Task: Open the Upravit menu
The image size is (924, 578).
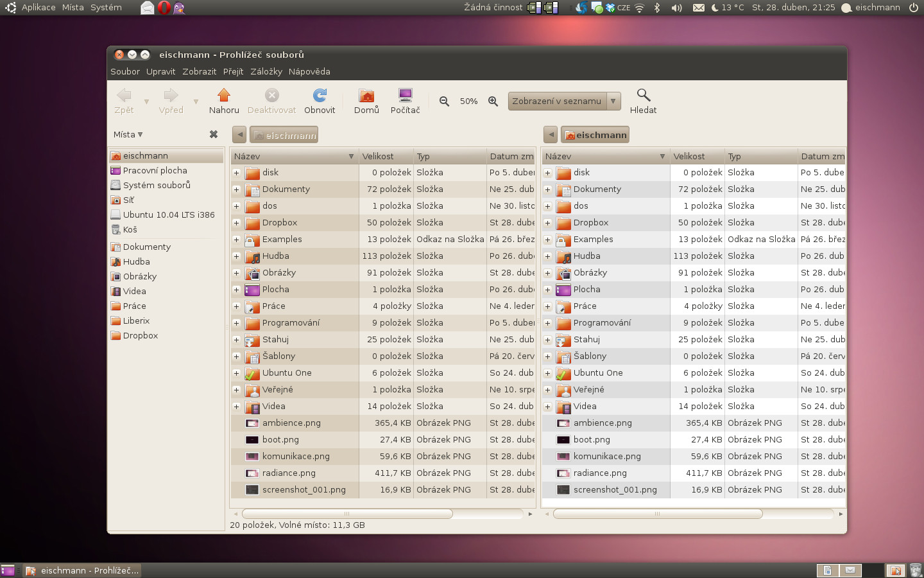Action: point(160,71)
